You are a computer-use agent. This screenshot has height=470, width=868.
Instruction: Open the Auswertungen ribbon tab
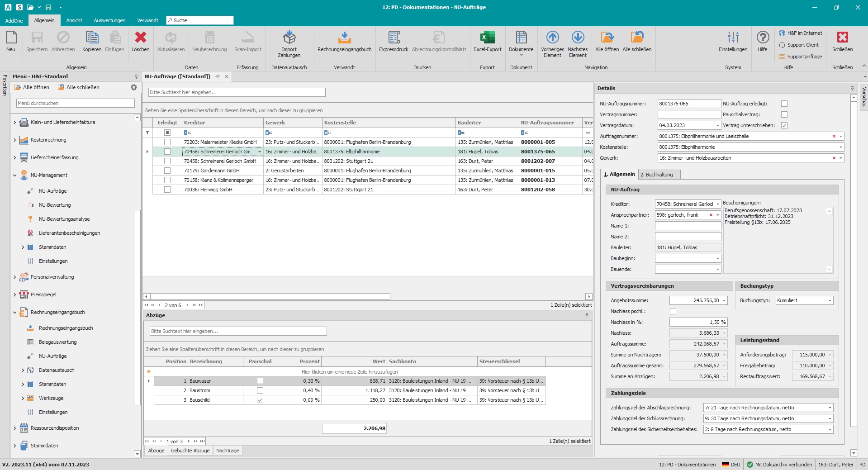tap(109, 20)
